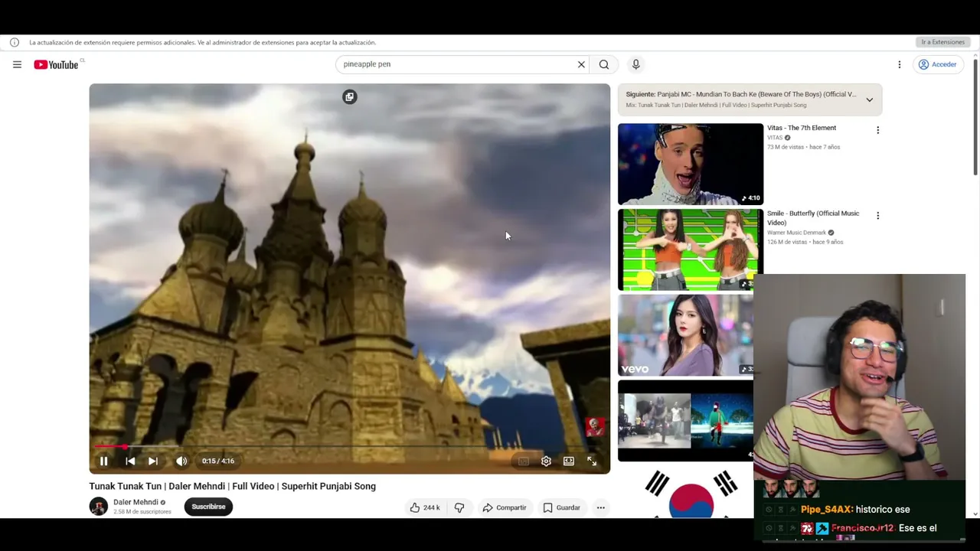Click '73 M de vistas' under Vitas
The height and width of the screenshot is (551, 980).
click(786, 147)
